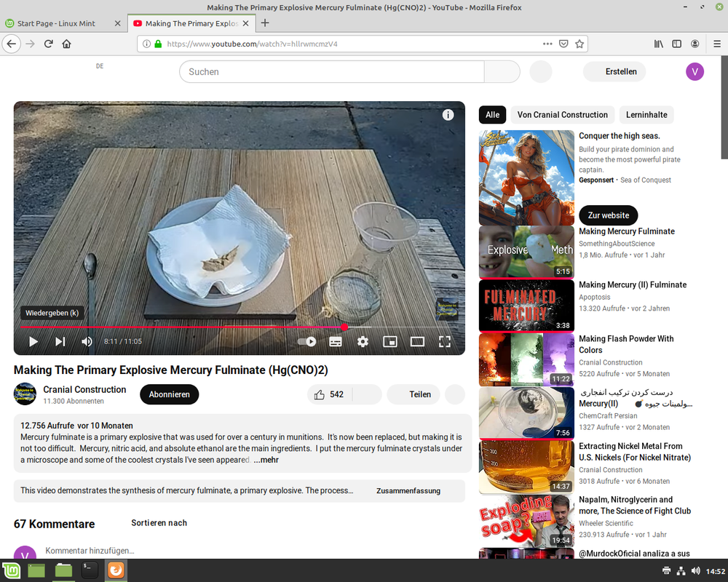728x582 pixels.
Task: Open Making Mercury Fulminate thumbnail
Action: click(x=526, y=252)
